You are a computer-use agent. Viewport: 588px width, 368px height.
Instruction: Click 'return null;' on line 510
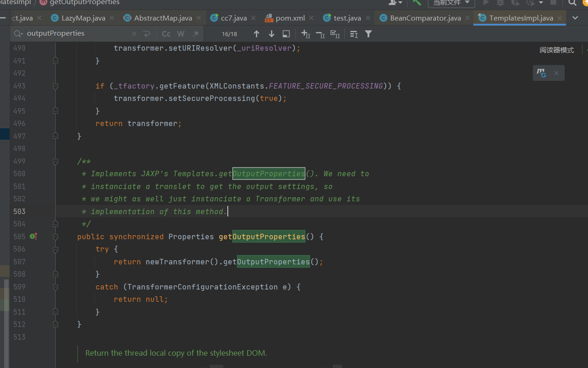point(141,300)
